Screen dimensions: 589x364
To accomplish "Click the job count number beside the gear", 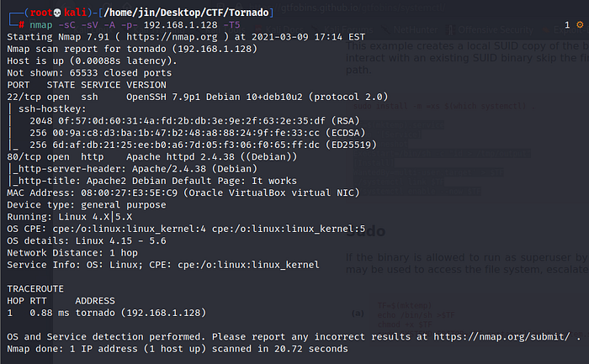I will (x=567, y=25).
